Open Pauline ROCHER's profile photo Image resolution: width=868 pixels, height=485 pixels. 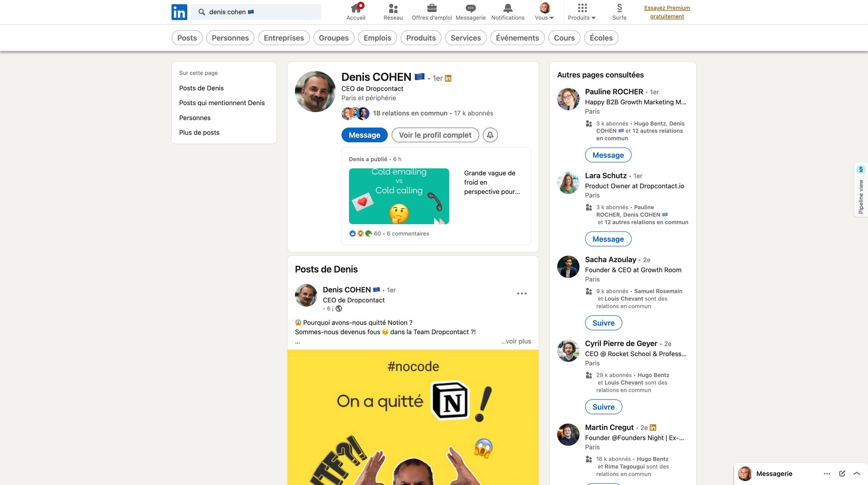tap(568, 99)
